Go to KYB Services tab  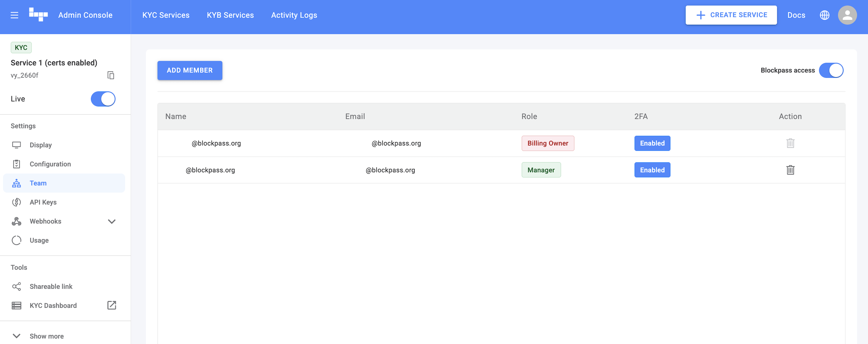click(230, 15)
